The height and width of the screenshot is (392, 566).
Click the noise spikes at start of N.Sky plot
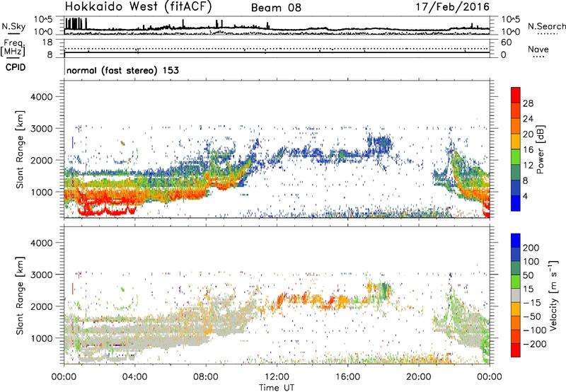(x=76, y=23)
